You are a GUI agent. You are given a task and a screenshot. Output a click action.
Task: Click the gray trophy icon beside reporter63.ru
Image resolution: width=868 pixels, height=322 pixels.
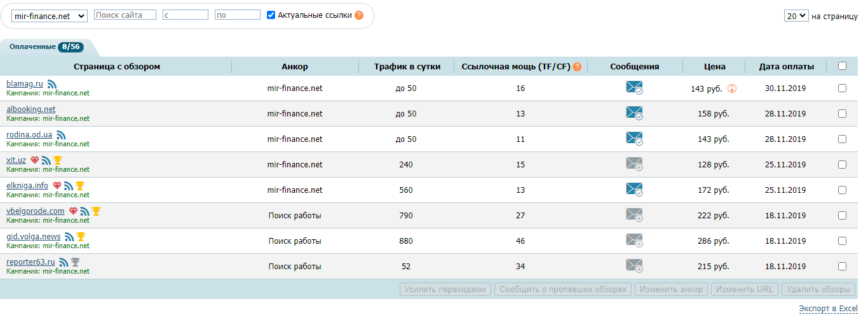(75, 262)
